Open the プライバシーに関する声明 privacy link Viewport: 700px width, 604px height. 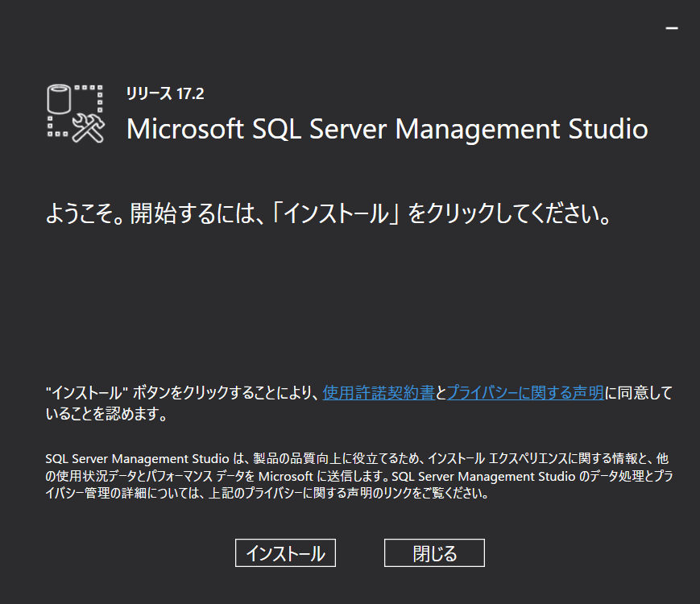point(525,393)
